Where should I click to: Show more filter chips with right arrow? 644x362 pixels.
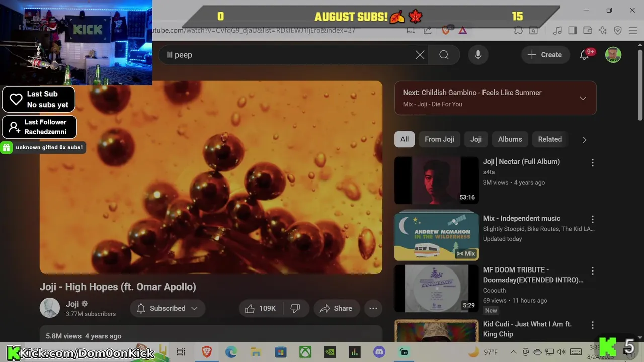click(x=584, y=140)
